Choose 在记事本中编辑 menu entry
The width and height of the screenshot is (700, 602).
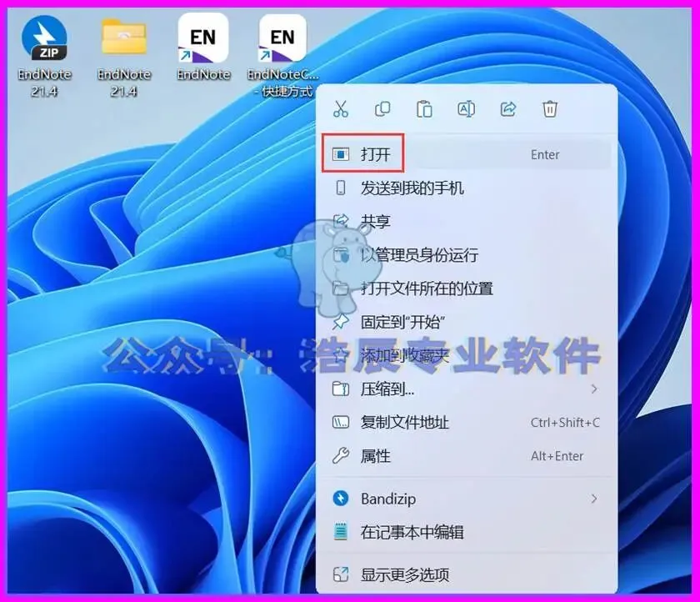466,532
